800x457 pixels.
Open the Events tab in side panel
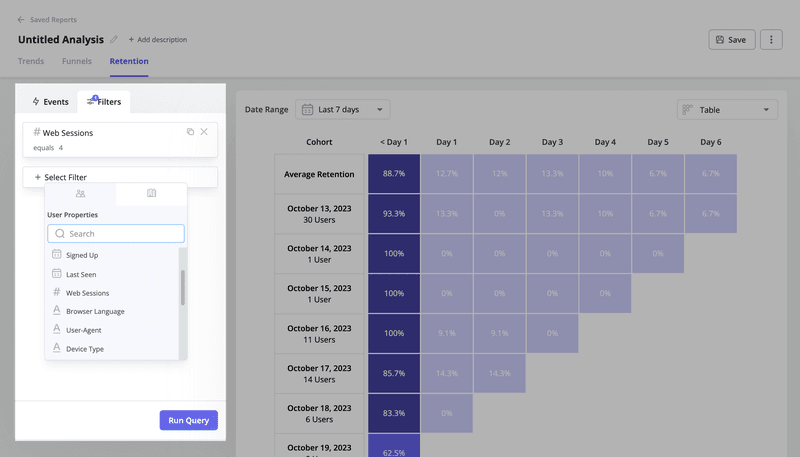[50, 101]
